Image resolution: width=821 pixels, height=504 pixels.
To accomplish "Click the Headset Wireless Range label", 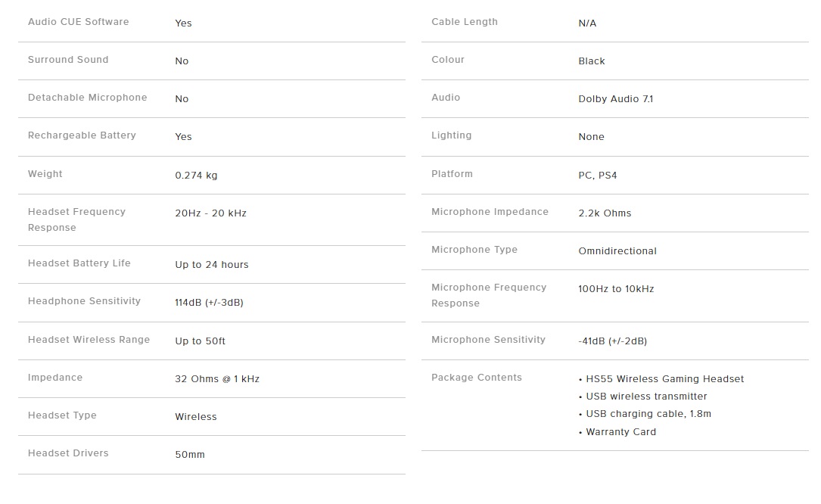I will click(x=89, y=340).
